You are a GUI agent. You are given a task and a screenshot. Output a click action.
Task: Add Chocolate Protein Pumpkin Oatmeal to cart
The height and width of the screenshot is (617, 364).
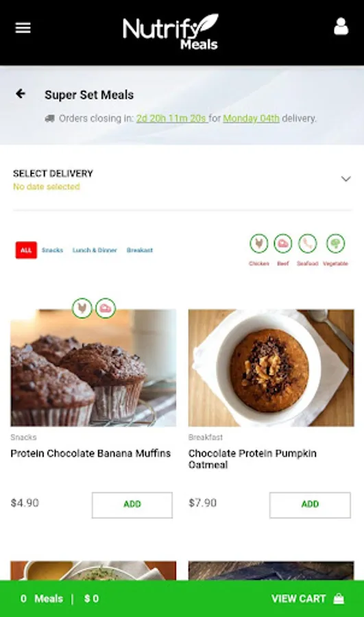(310, 505)
